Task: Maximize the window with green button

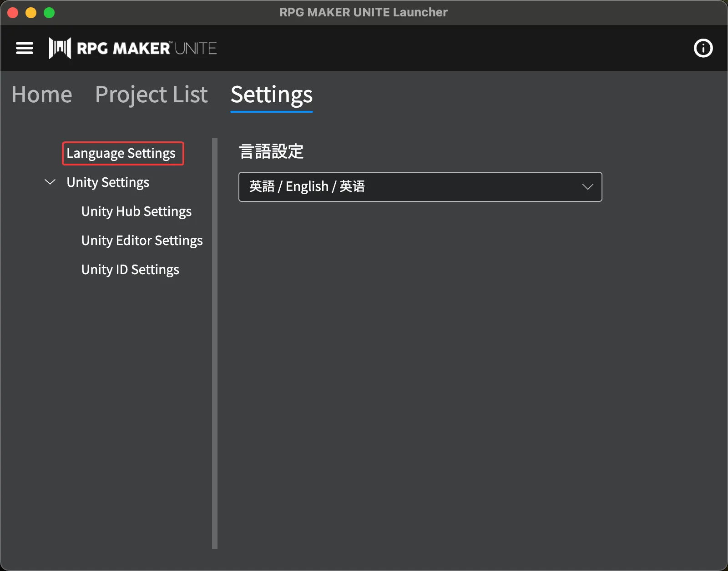Action: [49, 13]
